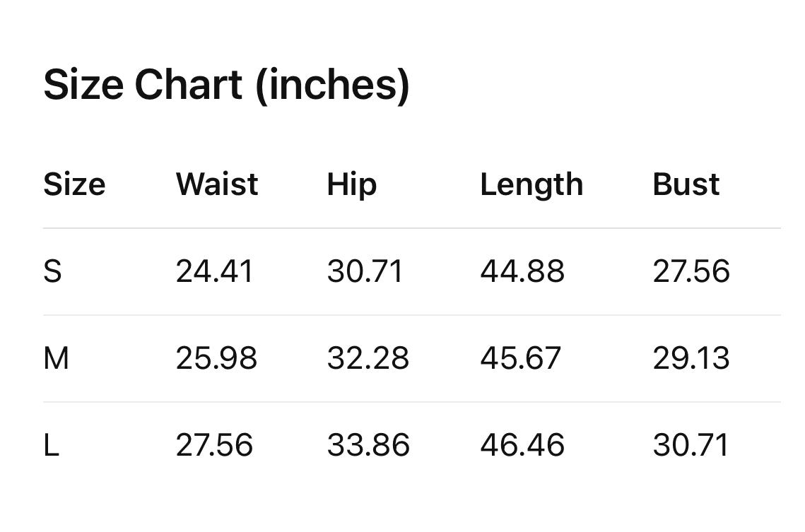Select the large length value 46.46
The height and width of the screenshot is (532, 805).
522,445
